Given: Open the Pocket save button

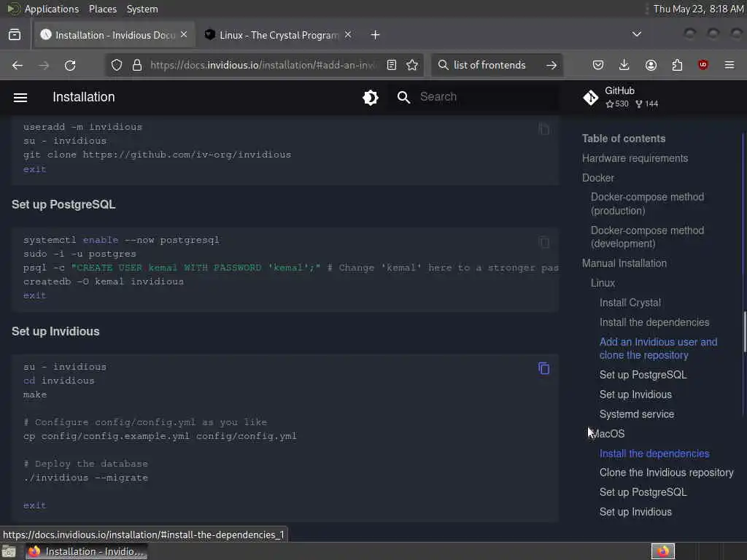Looking at the screenshot, I should tap(598, 65).
